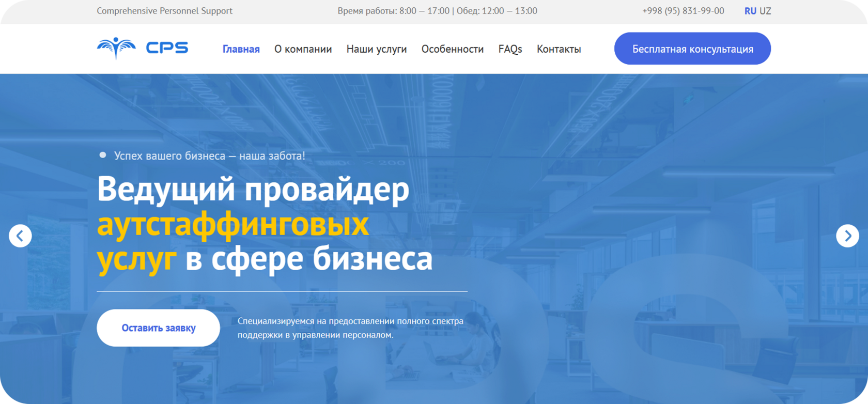Click the Успех вашего бизнеса slogan

click(209, 156)
